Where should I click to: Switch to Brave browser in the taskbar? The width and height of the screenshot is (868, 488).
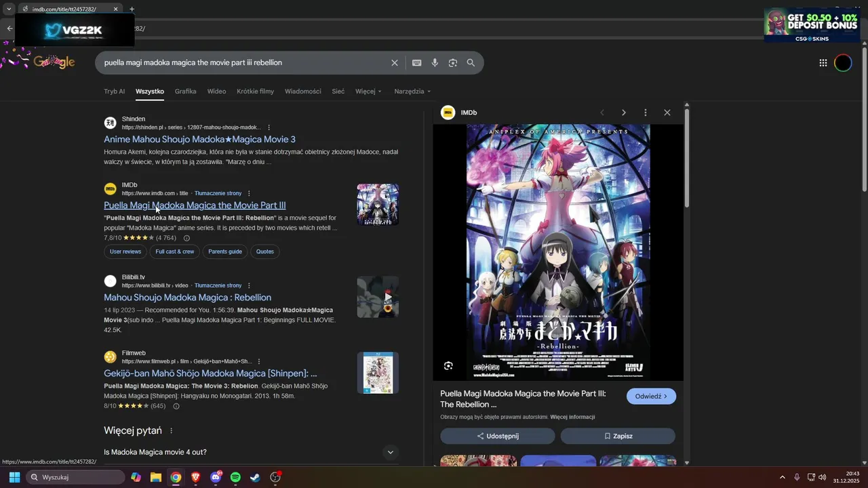tap(195, 477)
